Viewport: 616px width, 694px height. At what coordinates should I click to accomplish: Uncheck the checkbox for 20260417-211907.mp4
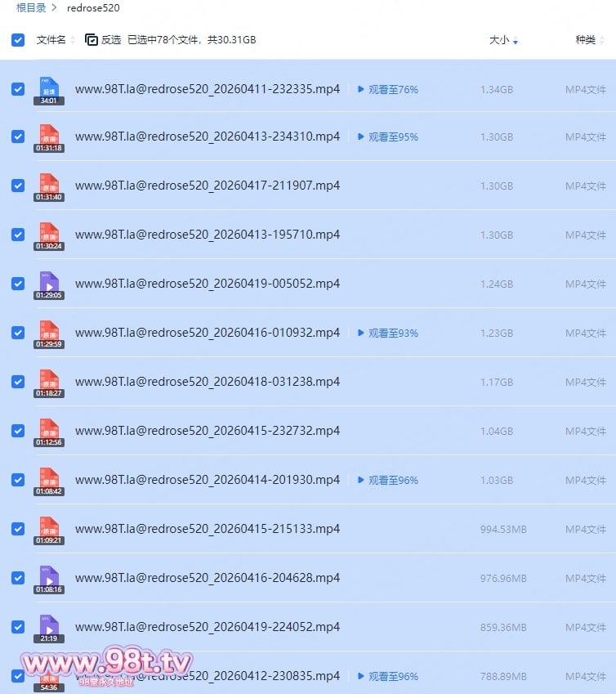click(18, 186)
